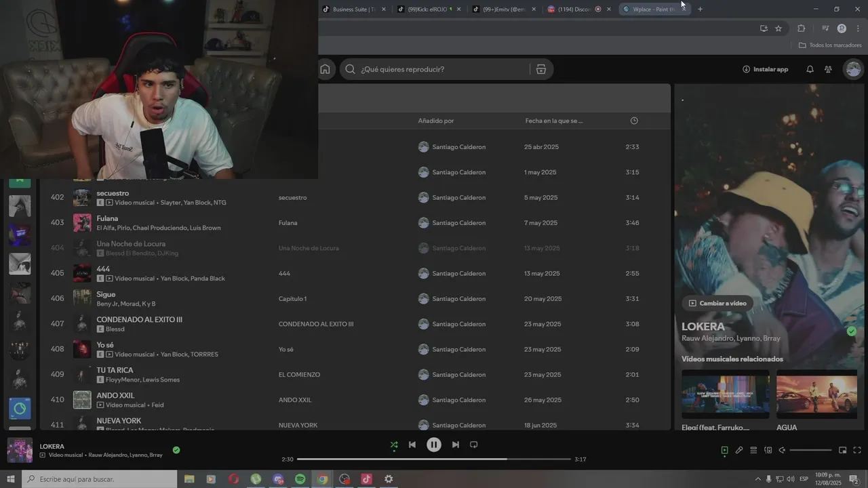The height and width of the screenshot is (488, 868).
Task: Open the notifications bell in Spotify
Action: pos(810,69)
